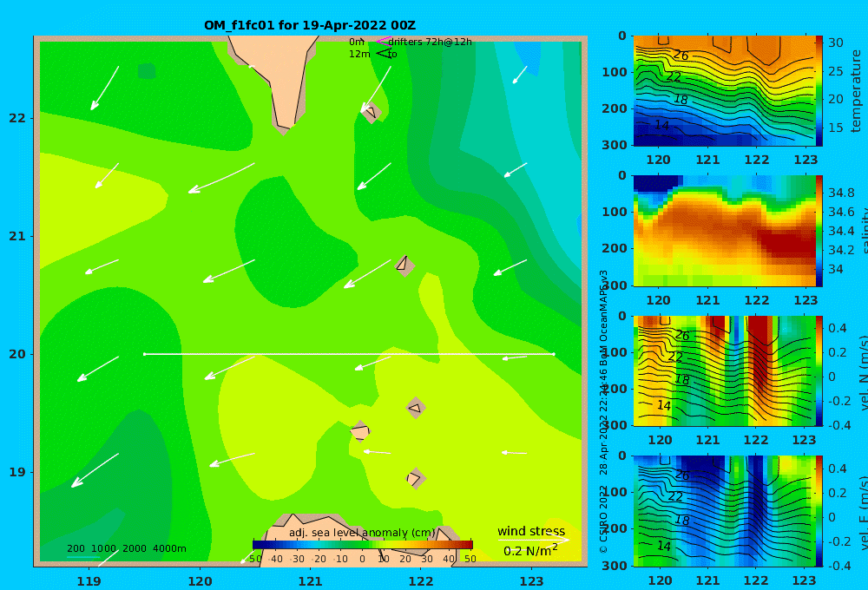Click the vel. N colorbar

coord(819,370)
